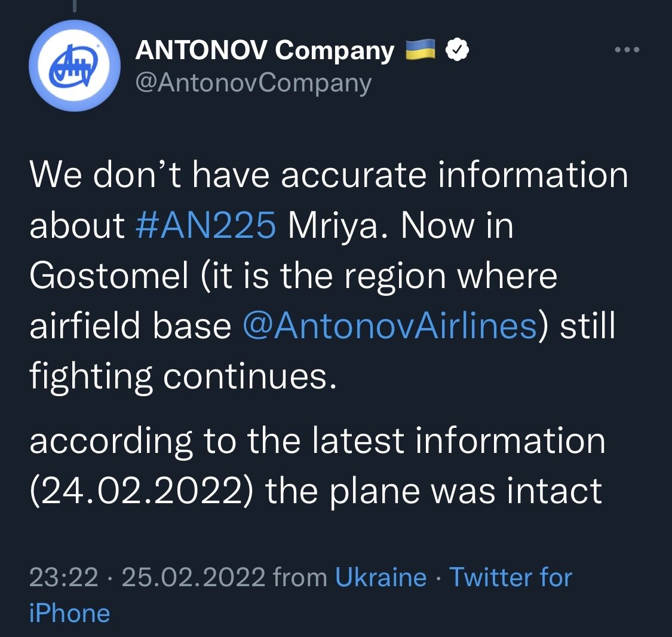Open the ANTONOV Company display name

[x=265, y=51]
